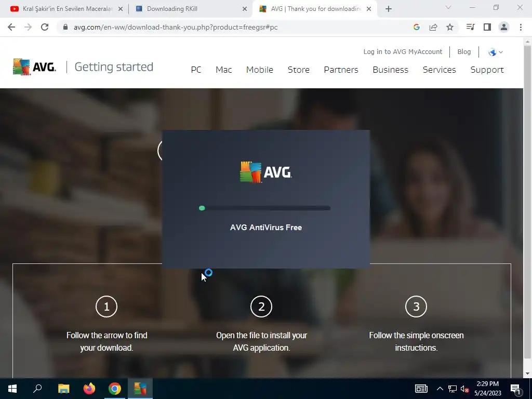Viewport: 532px width, 399px height.
Task: Open the taskbar search icon
Action: pyautogui.click(x=37, y=389)
